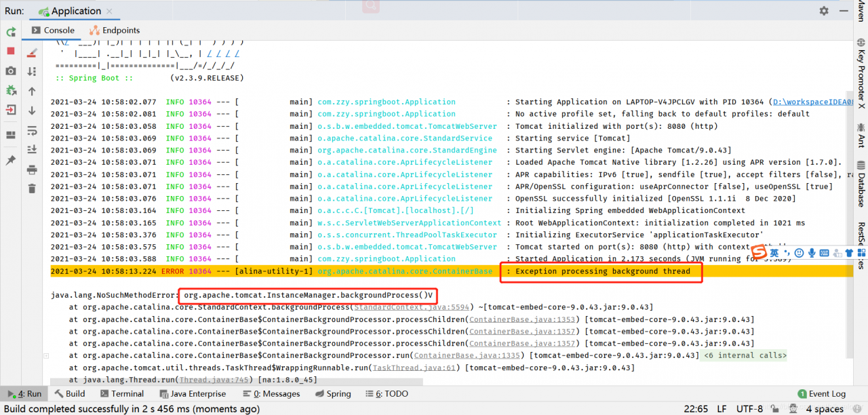Image resolution: width=868 pixels, height=415 pixels.
Task: Open the 0: Messages tool window
Action: 271,393
